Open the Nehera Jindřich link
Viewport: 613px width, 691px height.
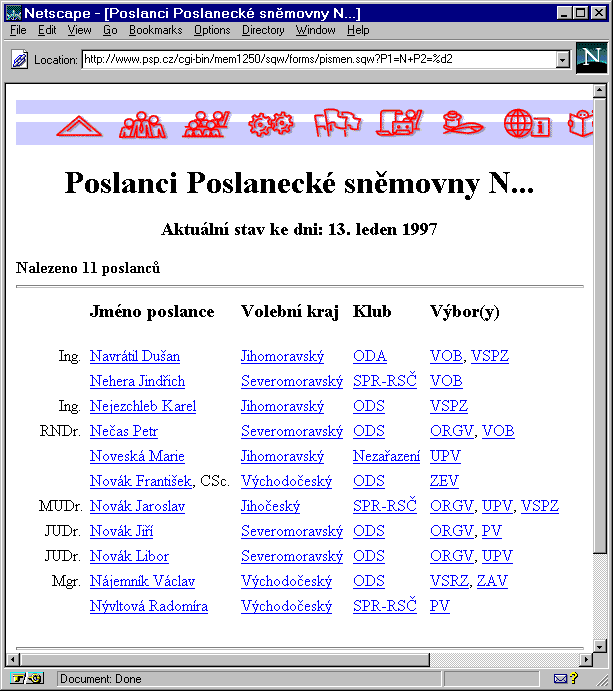click(137, 381)
